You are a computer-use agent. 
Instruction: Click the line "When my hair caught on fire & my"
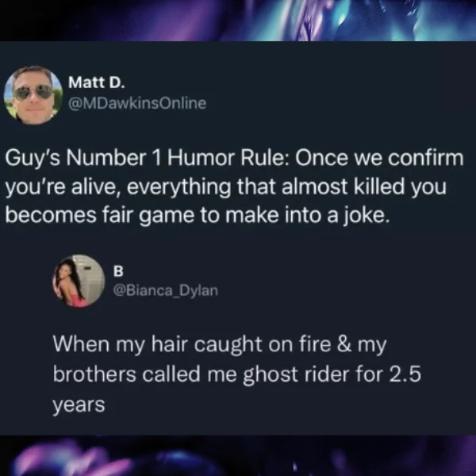click(220, 344)
